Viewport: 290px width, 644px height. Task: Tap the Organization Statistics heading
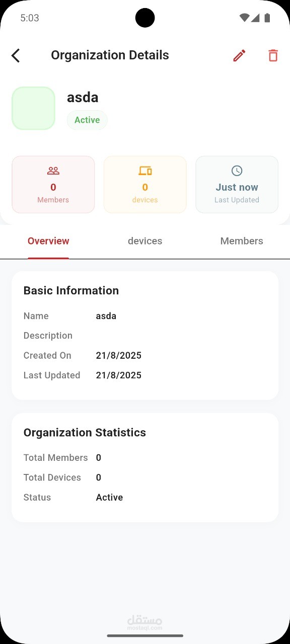[85, 433]
